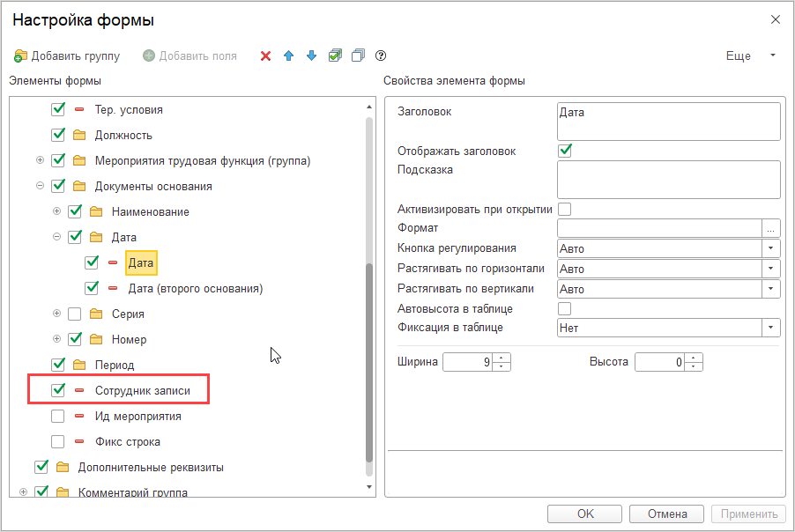Click the field icon beside 'Ид мероприятия'
795x532 pixels.
[x=79, y=416]
